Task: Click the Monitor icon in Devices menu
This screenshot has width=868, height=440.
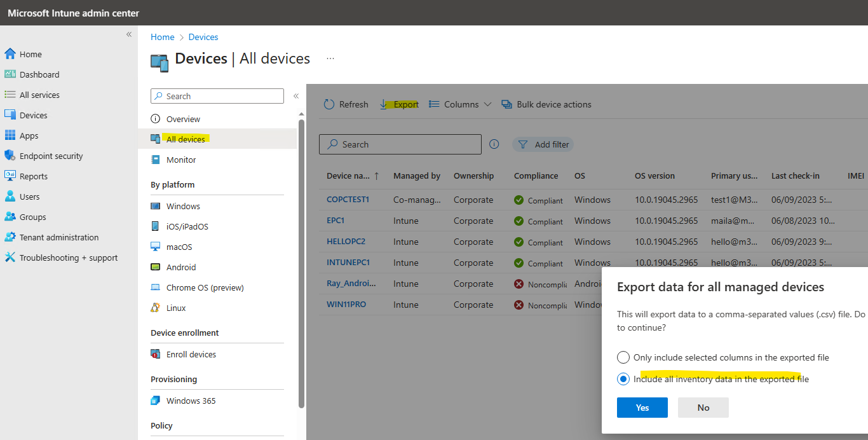Action: [156, 160]
